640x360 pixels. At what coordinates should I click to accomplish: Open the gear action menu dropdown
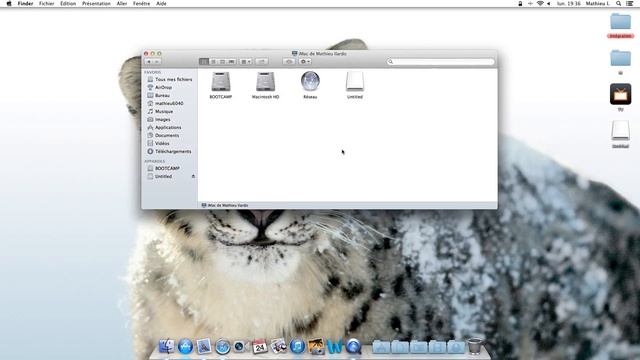click(305, 62)
